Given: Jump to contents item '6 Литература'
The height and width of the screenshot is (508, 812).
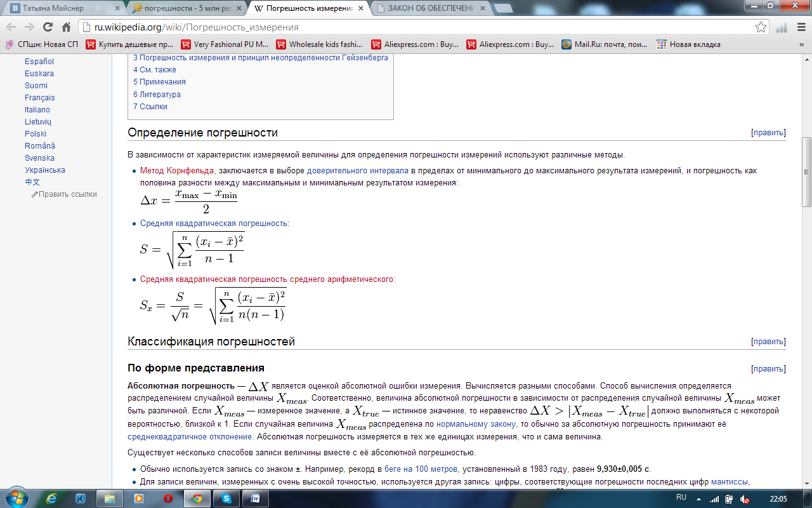Looking at the screenshot, I should [x=157, y=95].
